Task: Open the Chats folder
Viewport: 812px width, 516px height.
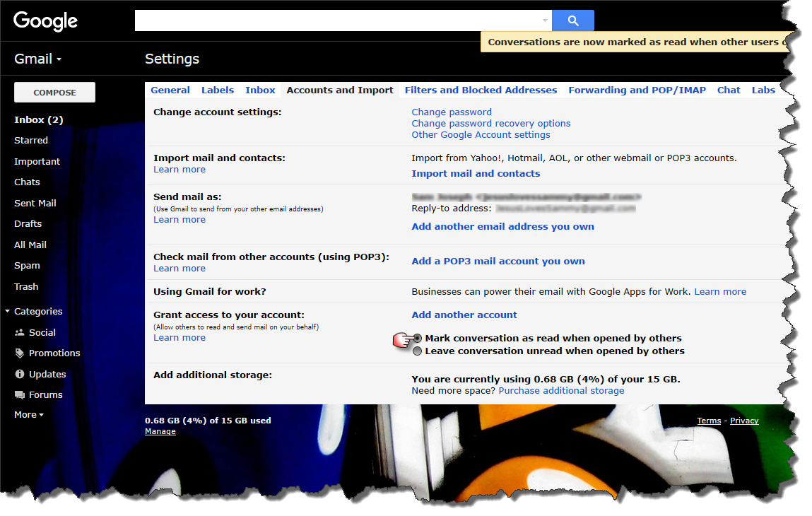Action: pyautogui.click(x=27, y=182)
